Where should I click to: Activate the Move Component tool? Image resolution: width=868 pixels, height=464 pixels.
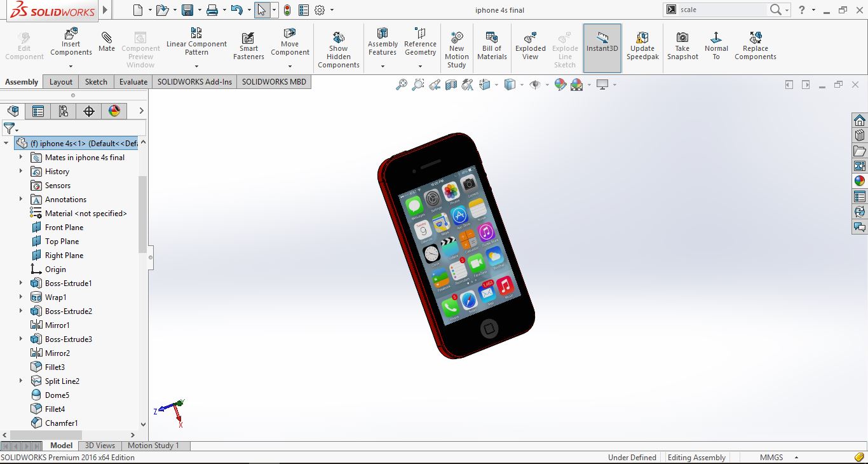pyautogui.click(x=290, y=41)
